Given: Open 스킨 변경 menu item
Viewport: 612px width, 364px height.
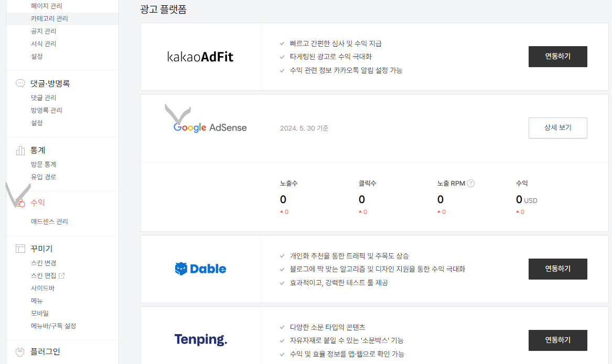Looking at the screenshot, I should [x=44, y=263].
